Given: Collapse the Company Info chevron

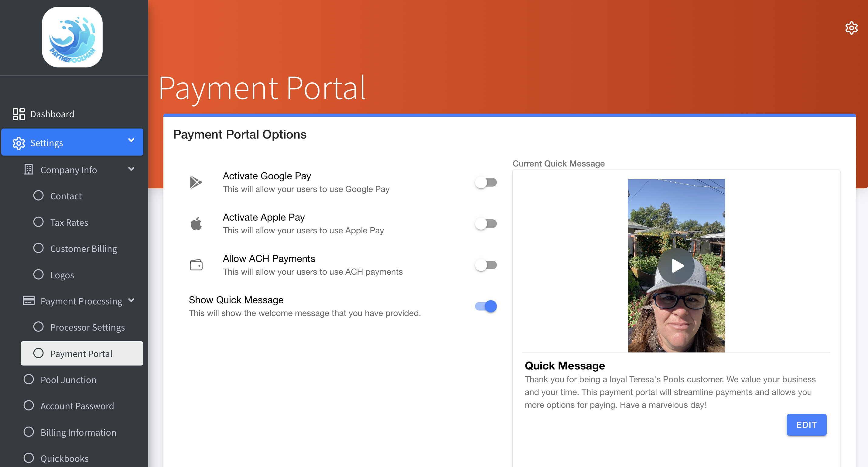Looking at the screenshot, I should (x=131, y=169).
